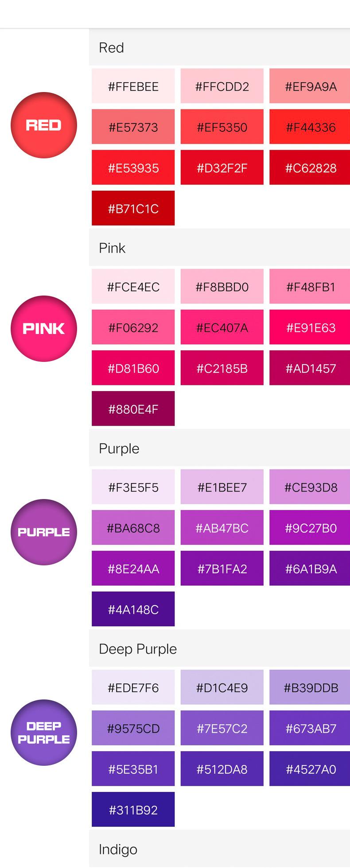The height and width of the screenshot is (868, 350).
Task: Choose the #F8BBD0 pale pink swatch
Action: point(222,287)
